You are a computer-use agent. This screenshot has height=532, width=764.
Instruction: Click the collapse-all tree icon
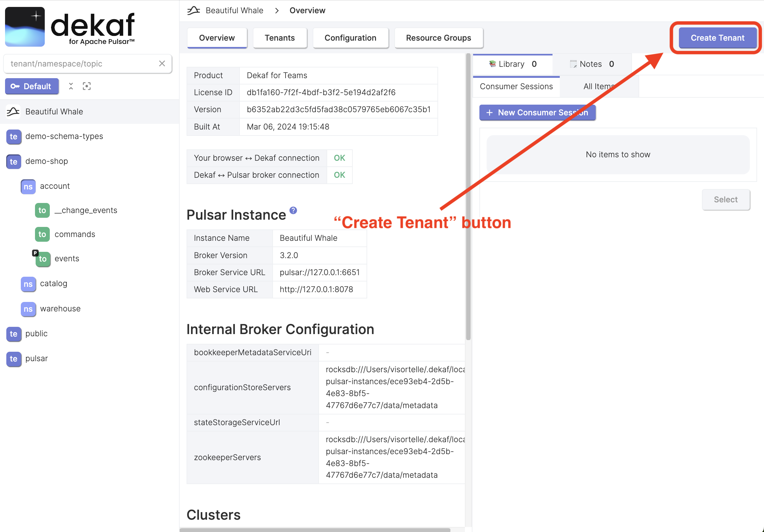pyautogui.click(x=71, y=86)
